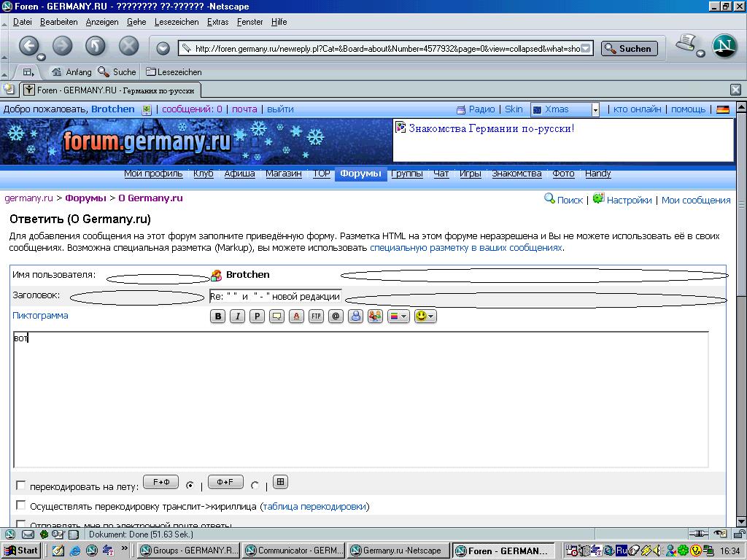Open the Skin selector dropdown showing Xmas
Viewport: 747px width, 560px height.
[565, 109]
